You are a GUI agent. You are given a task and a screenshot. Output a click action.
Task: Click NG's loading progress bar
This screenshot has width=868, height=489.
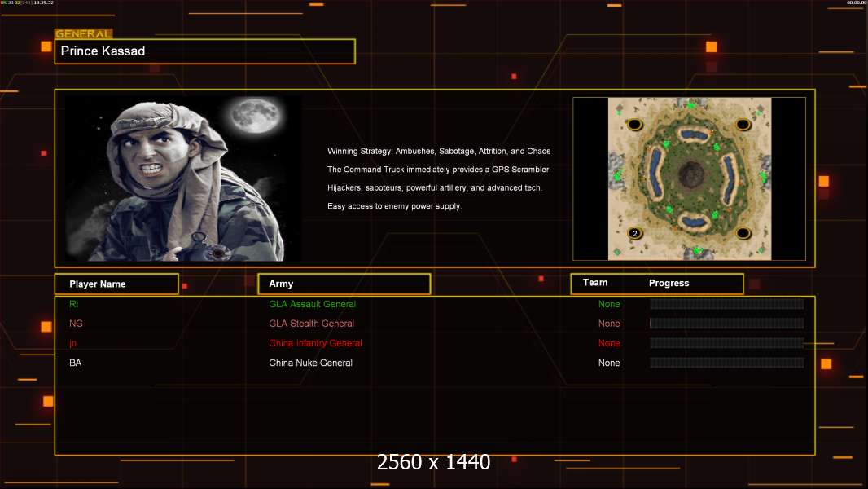click(727, 324)
